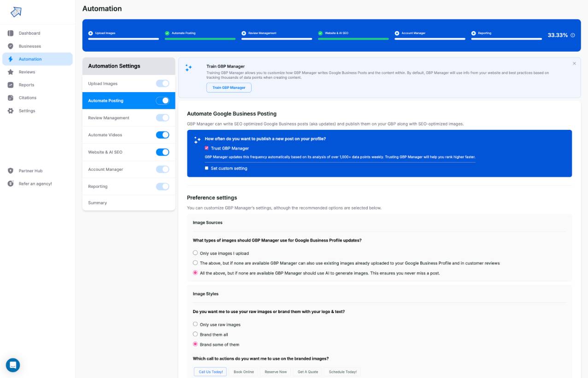
Task: Choose the Schedule Today! call to action
Action: tap(343, 372)
